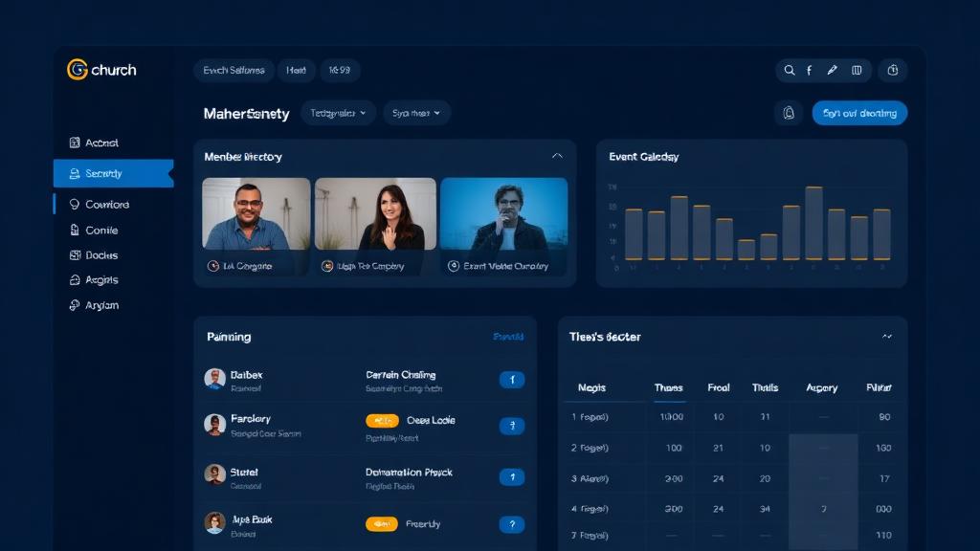
Task: Open the search icon in the top toolbar
Action: (x=790, y=70)
